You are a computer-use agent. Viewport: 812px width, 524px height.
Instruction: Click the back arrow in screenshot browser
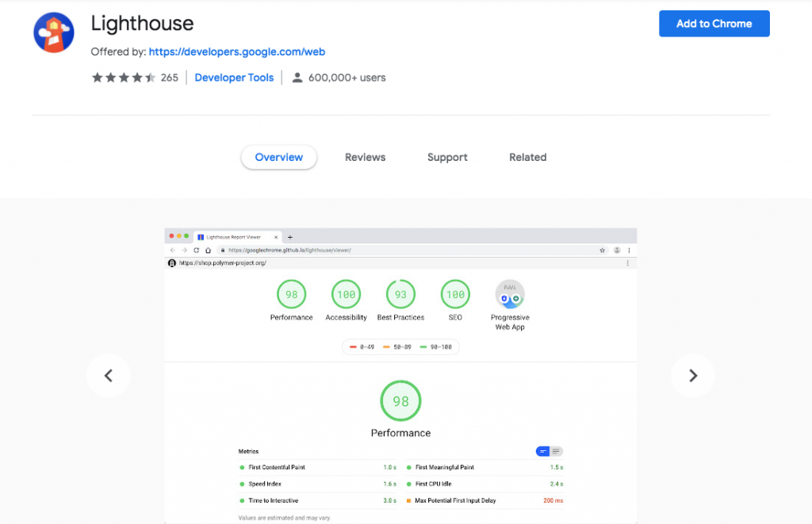click(173, 250)
